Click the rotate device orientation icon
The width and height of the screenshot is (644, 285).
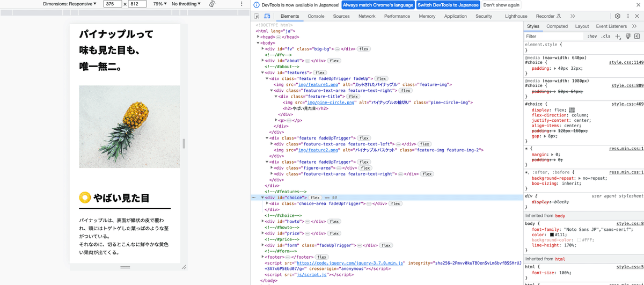tap(212, 4)
